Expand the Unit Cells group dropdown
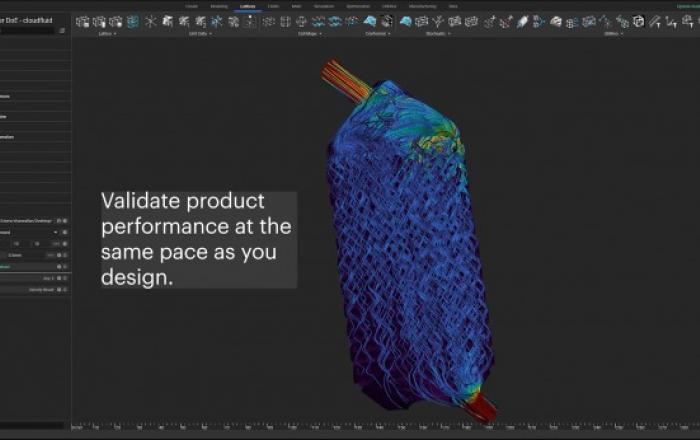 pyautogui.click(x=200, y=33)
